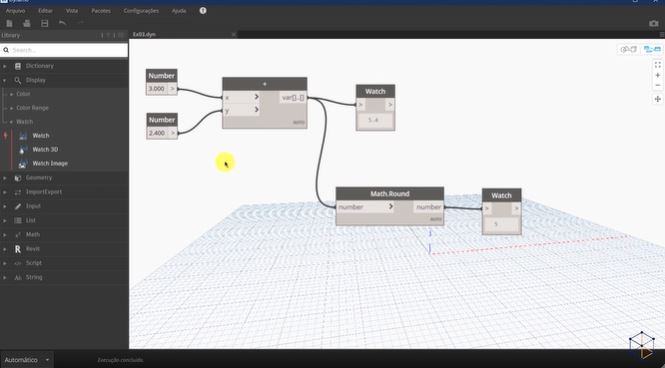Screen dimensions: 665x368
Task: Collapse the Watch subcategory arrow
Action: click(11, 122)
